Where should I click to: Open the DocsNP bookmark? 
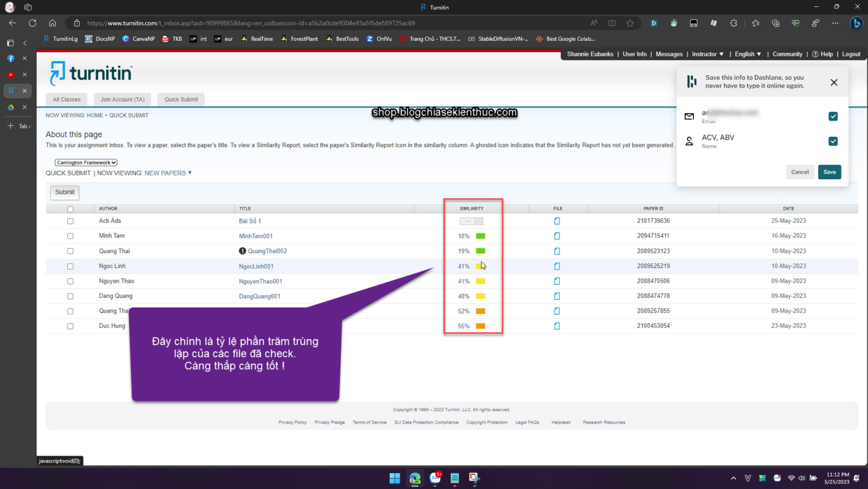pos(99,39)
